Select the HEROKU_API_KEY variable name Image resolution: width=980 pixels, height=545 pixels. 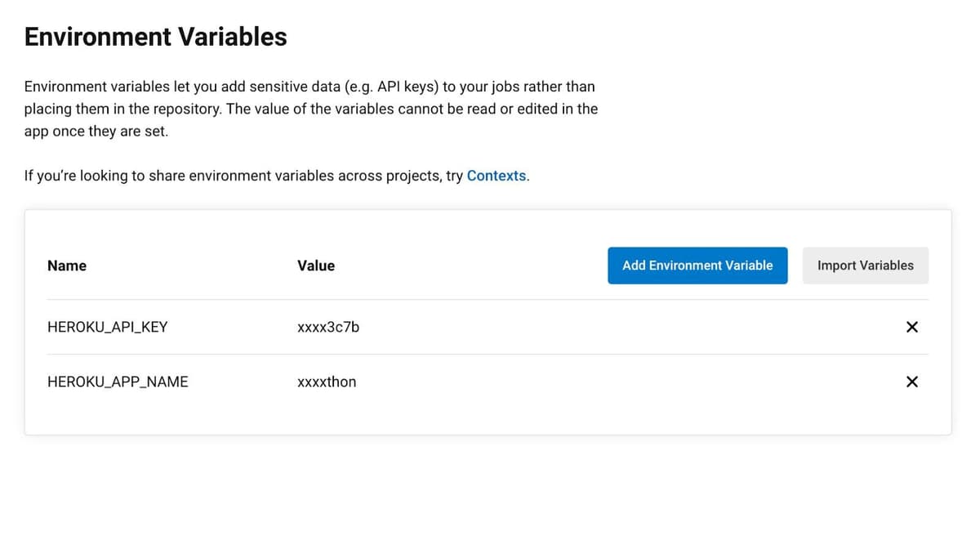click(107, 327)
